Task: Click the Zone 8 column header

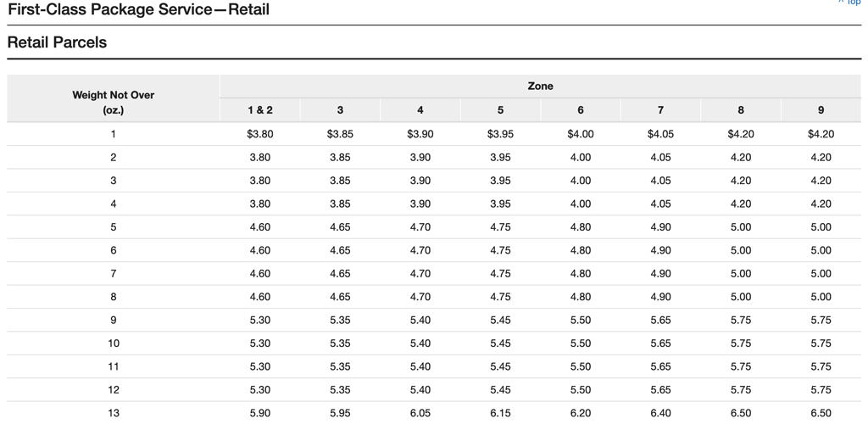Action: click(x=741, y=110)
